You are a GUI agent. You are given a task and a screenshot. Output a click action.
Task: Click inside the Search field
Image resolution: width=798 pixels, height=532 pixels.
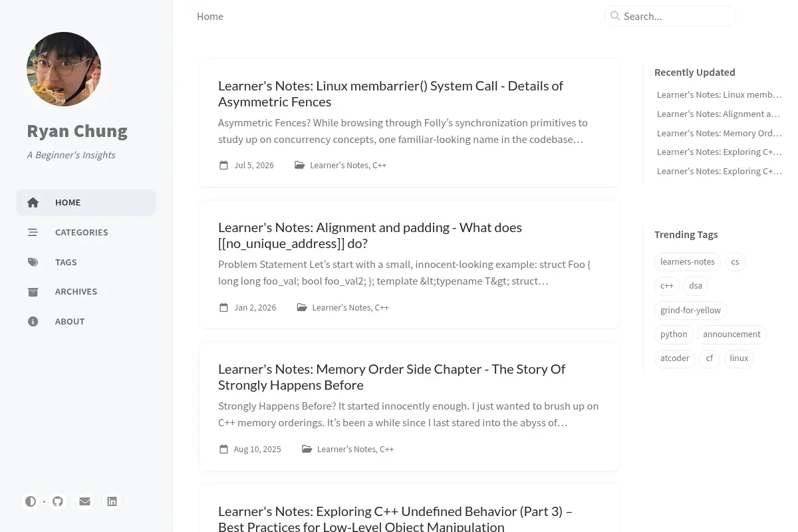(x=670, y=16)
